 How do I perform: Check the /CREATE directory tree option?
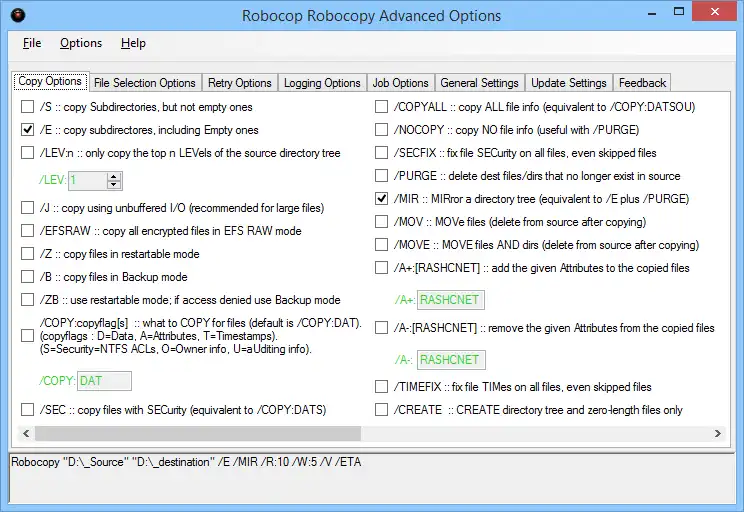[x=381, y=410]
